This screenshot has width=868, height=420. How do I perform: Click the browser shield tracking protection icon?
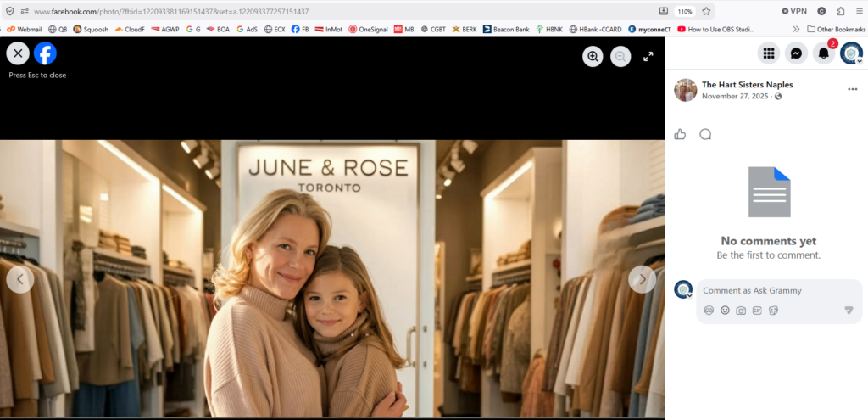click(10, 11)
